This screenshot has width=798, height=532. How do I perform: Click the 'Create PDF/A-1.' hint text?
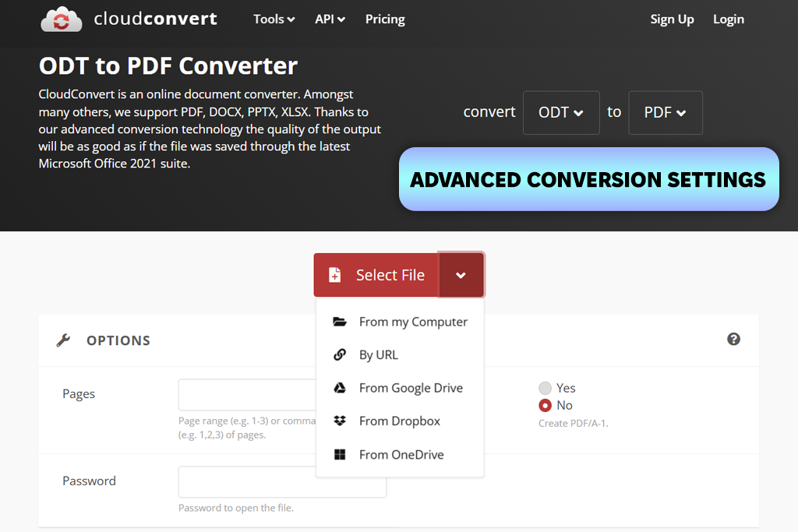[573, 423]
